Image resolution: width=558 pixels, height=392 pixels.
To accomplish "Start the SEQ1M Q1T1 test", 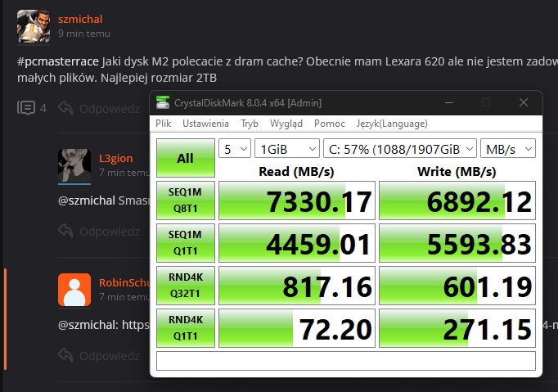I will [x=186, y=243].
